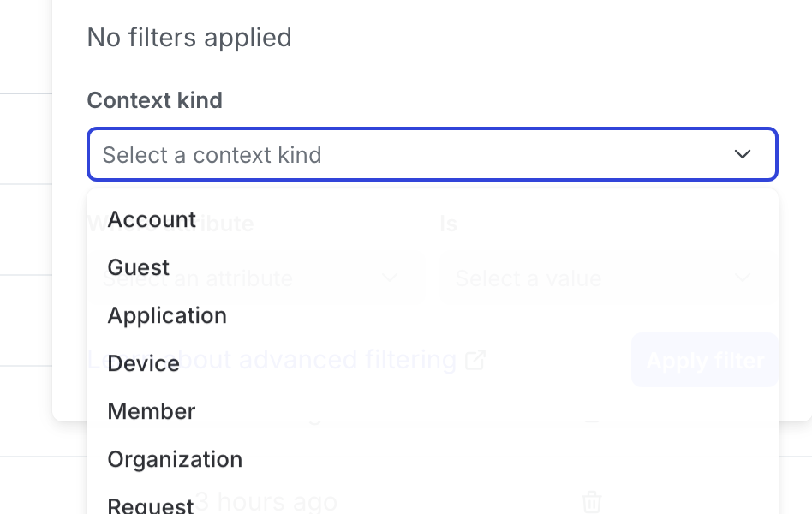Click the trash icon beside the 3 hours ago row
The height and width of the screenshot is (514, 812).
[591, 502]
